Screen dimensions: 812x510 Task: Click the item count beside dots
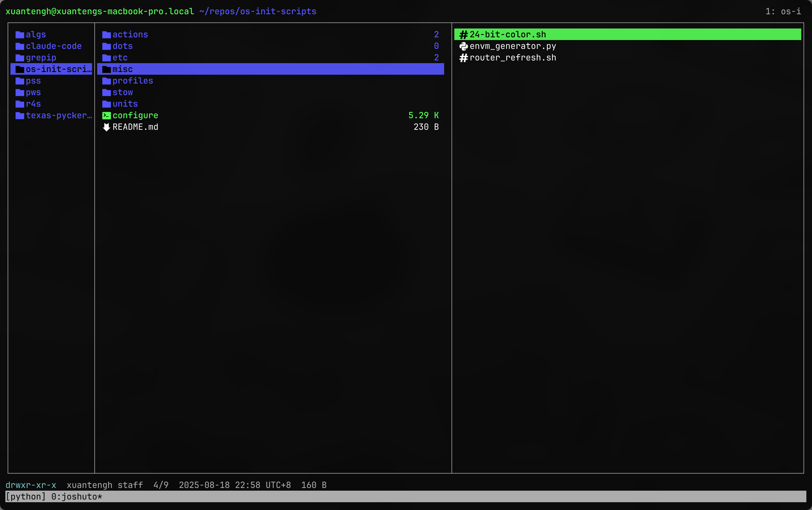point(436,46)
